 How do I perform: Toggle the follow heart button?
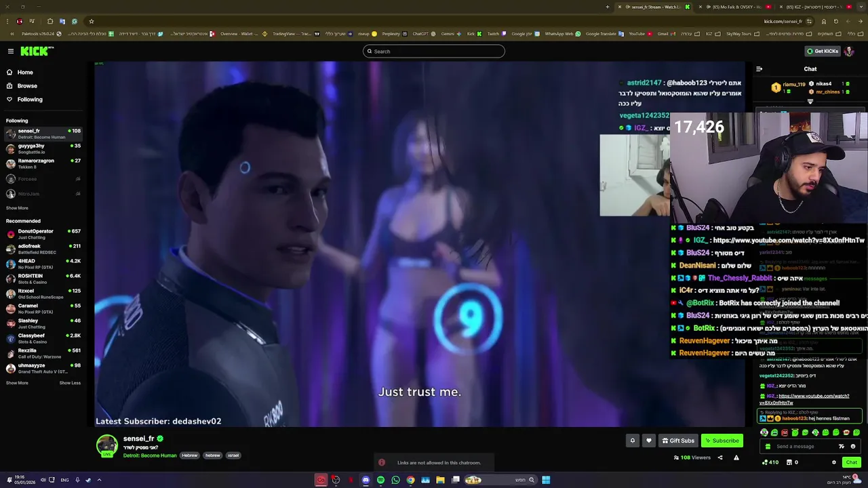[x=648, y=441]
